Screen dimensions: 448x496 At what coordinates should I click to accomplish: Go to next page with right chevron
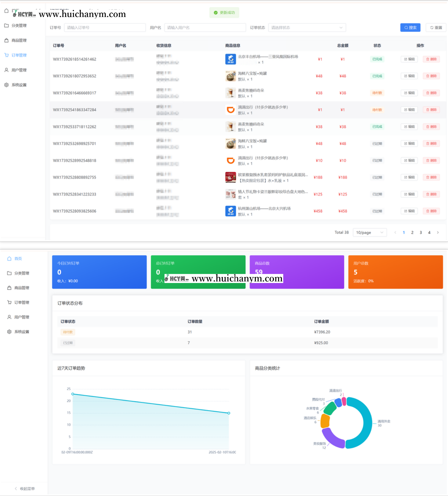coord(438,232)
